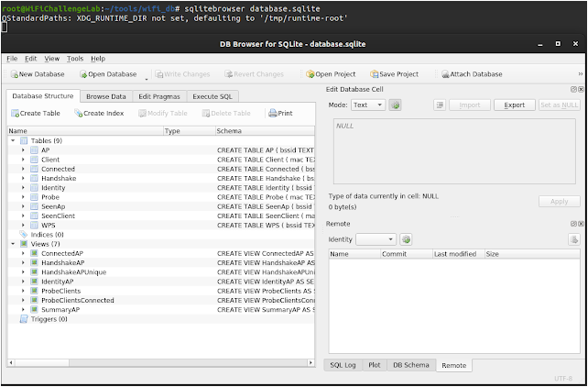Image resolution: width=588 pixels, height=387 pixels.
Task: Click the word wrap icon left of Import
Action: 440,105
